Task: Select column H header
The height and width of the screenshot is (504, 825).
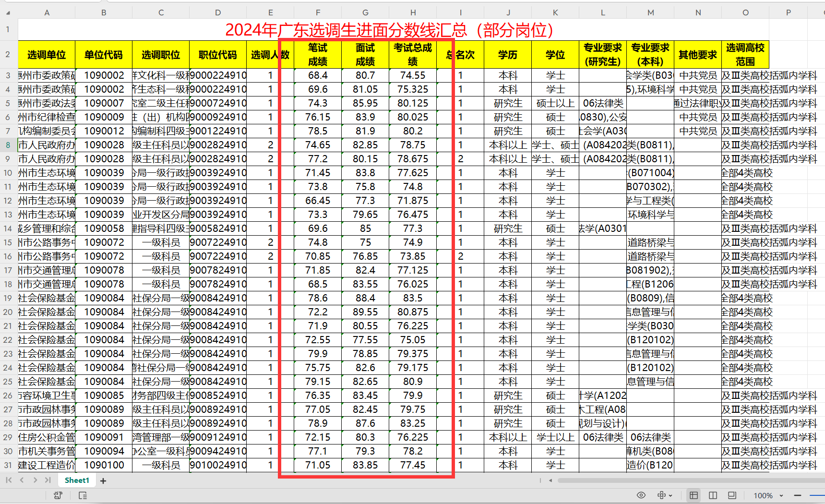Action: (x=413, y=13)
